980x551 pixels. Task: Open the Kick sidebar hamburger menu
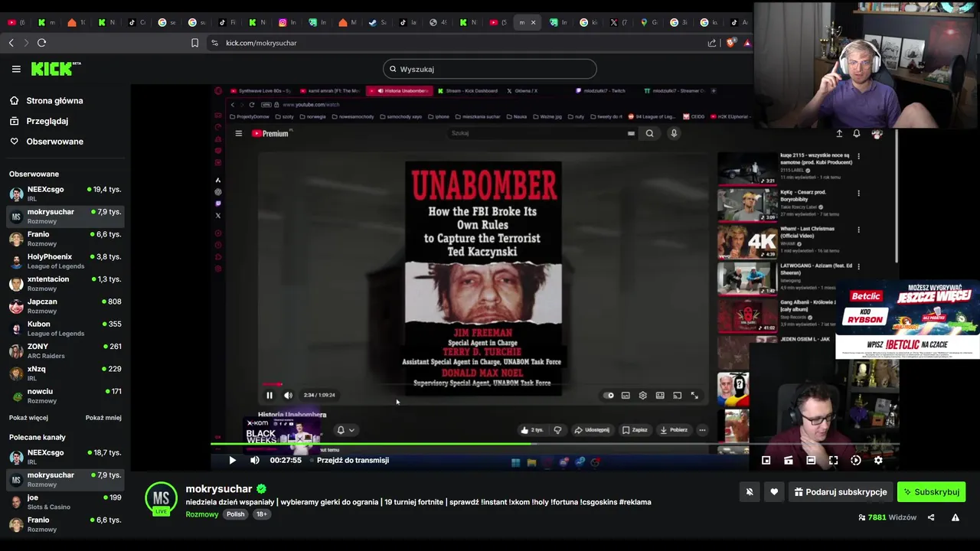[16, 69]
